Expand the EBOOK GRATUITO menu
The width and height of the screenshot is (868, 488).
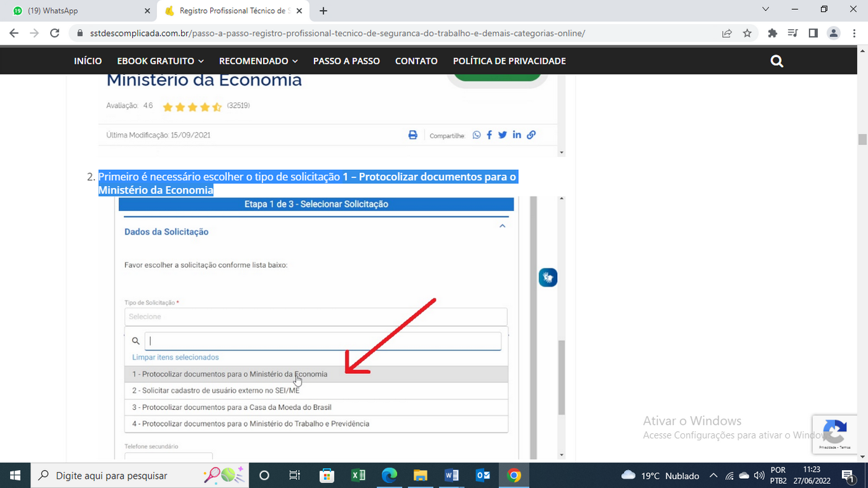tap(160, 61)
